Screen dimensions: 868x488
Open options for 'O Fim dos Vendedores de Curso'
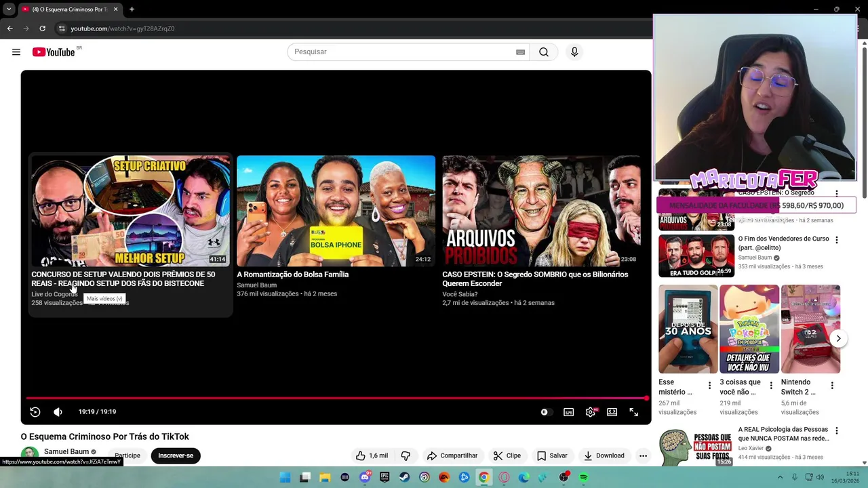click(x=836, y=240)
